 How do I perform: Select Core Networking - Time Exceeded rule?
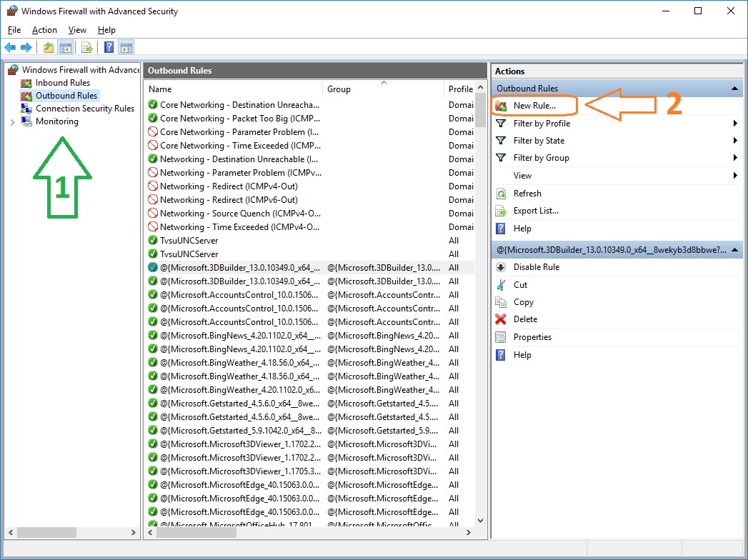pos(309,146)
